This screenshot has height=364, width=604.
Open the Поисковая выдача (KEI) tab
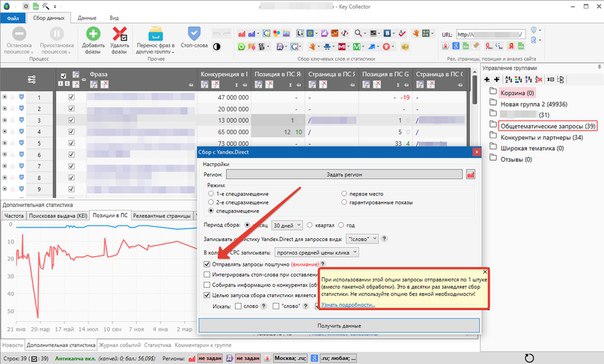click(58, 216)
